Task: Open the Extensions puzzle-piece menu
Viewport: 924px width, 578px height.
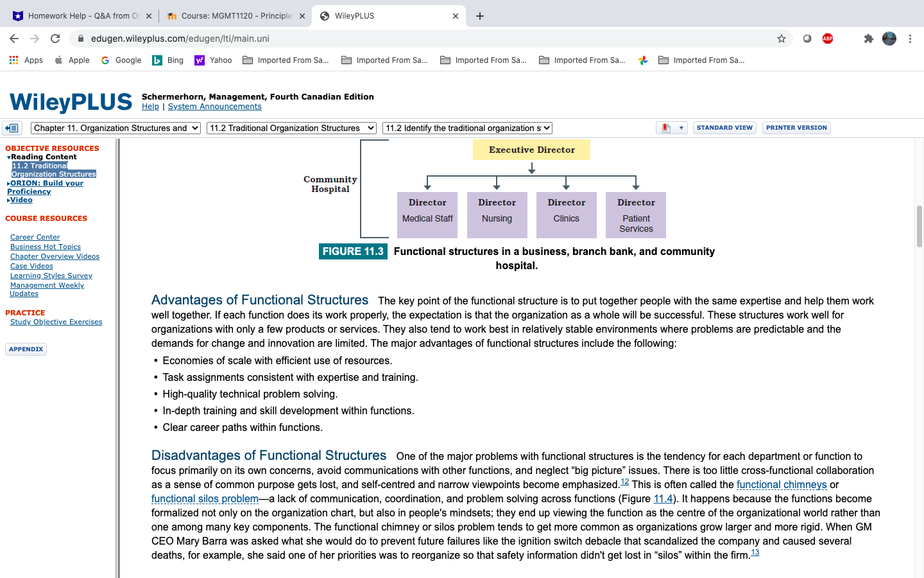Action: point(869,39)
